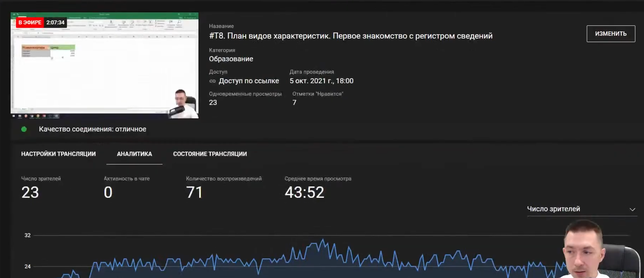Click the large Число зрителей metric 23
644x278 pixels.
click(30, 192)
